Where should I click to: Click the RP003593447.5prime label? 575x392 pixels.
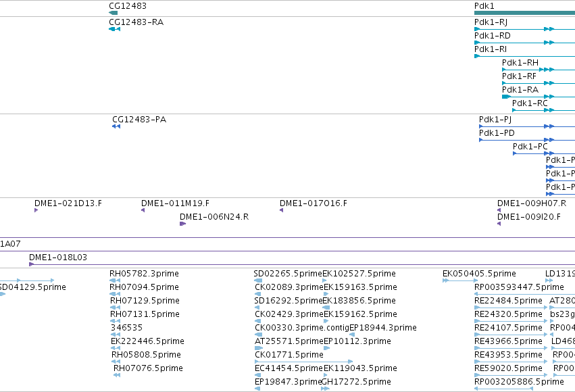pyautogui.click(x=519, y=287)
